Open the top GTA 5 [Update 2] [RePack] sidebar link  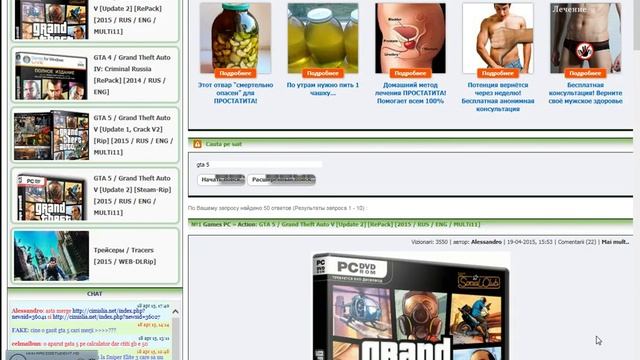[127, 20]
